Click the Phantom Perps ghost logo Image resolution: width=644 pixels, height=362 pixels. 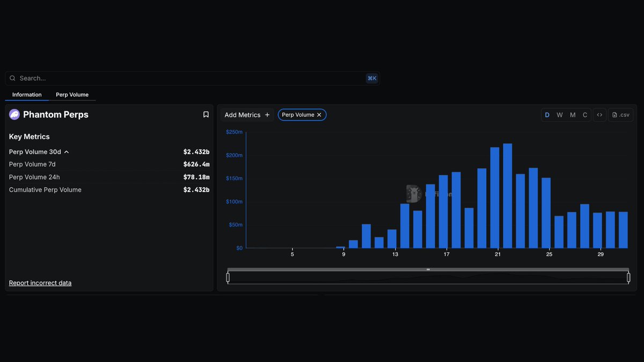(x=14, y=114)
